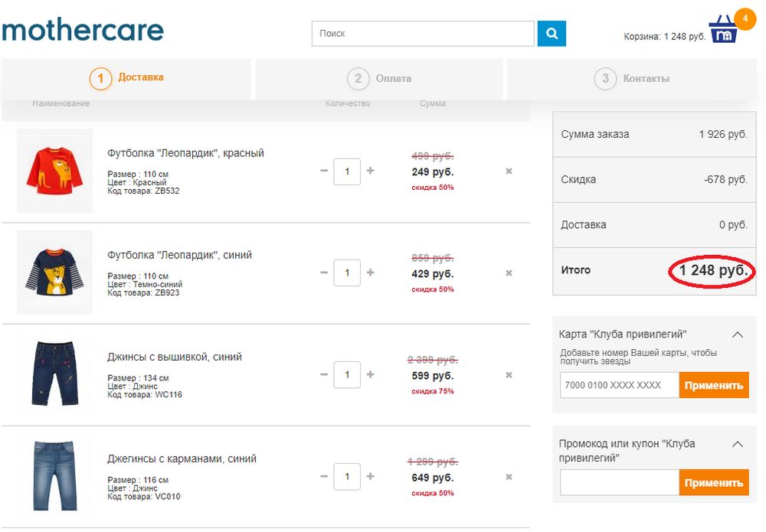Open red Leopardik t-shirt thumbnail
The image size is (766, 532).
[54, 171]
